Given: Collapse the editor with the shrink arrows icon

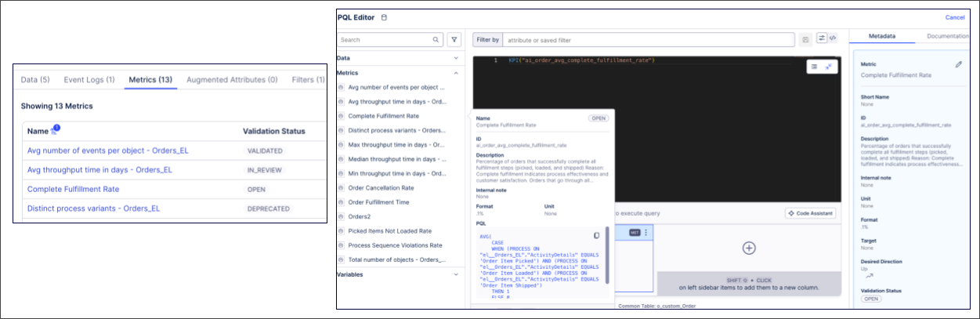Looking at the screenshot, I should point(829,67).
